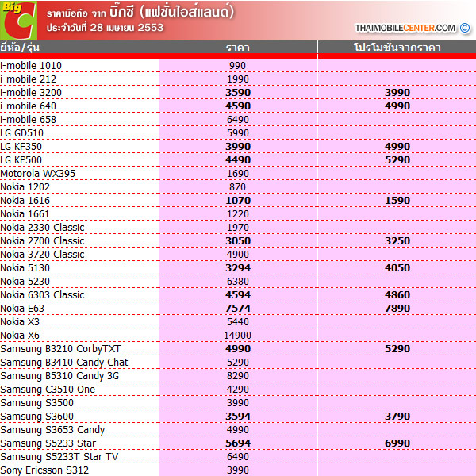Image resolution: width=476 pixels, height=476 pixels.
Task: Click price 7574 for Nokia E63
Action: tap(238, 308)
